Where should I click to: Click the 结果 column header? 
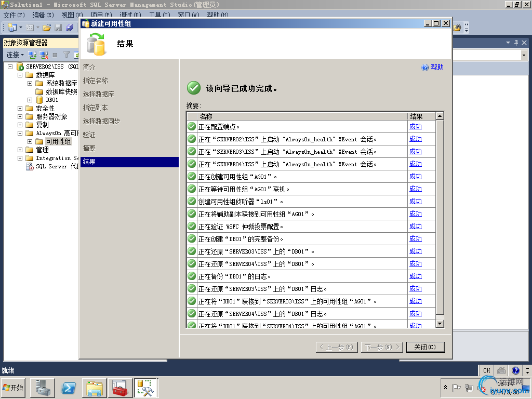421,116
